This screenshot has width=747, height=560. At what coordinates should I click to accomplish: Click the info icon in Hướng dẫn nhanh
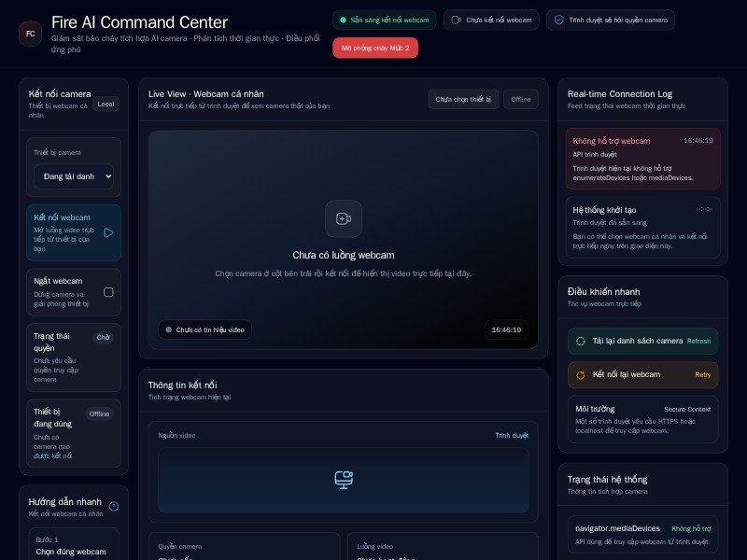114,506
